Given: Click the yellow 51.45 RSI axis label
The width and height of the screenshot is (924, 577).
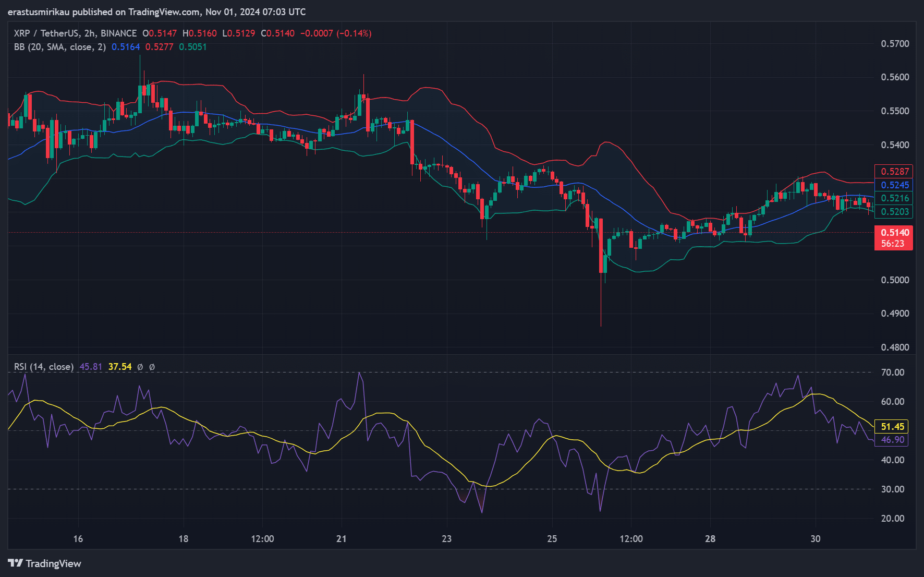Looking at the screenshot, I should click(892, 427).
